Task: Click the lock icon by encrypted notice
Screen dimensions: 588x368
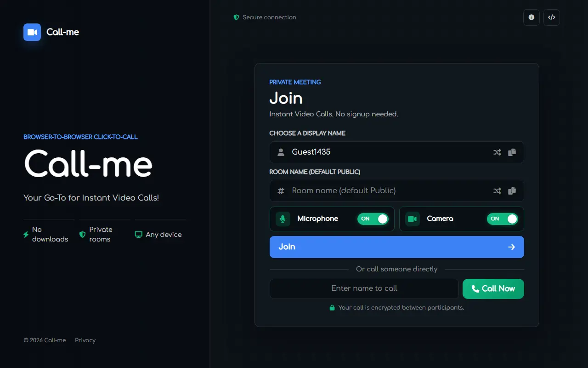Action: pos(332,308)
